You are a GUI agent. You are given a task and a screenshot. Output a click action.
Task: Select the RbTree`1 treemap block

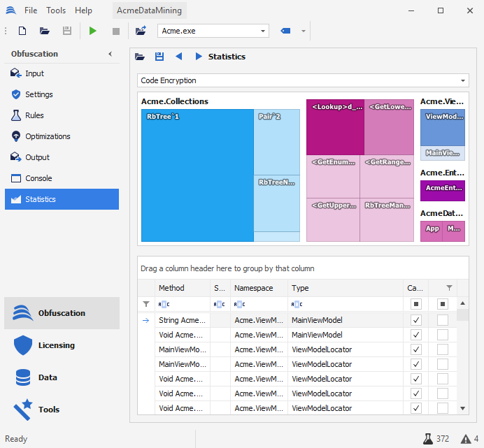tap(197, 175)
